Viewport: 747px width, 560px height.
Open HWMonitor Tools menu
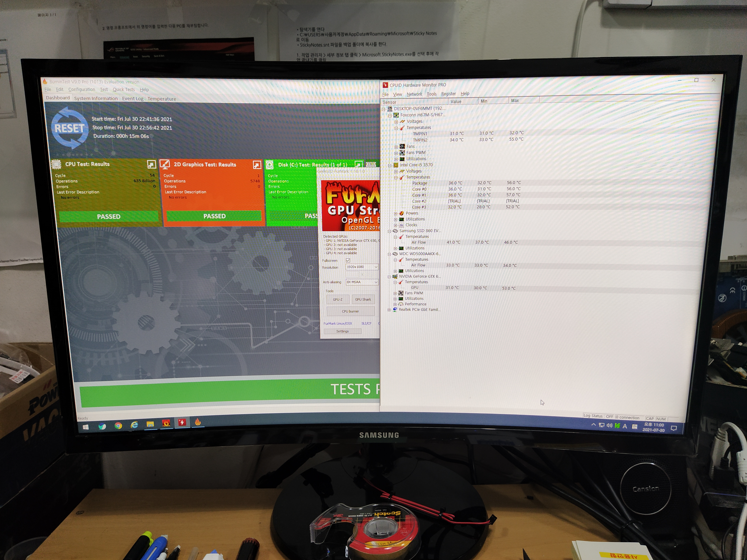click(432, 94)
